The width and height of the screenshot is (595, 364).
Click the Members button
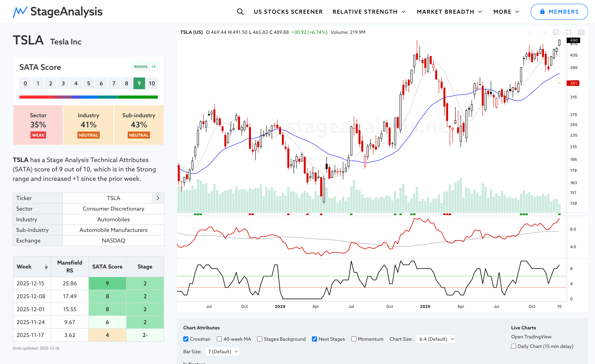pos(559,12)
